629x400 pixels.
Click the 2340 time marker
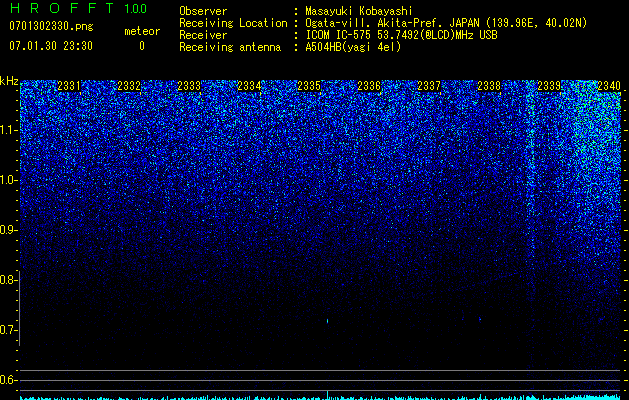click(609, 86)
